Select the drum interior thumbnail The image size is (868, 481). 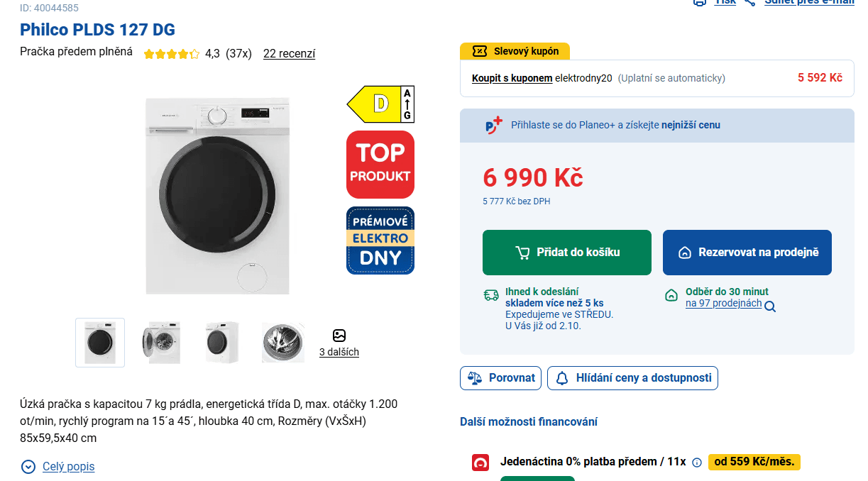(282, 343)
